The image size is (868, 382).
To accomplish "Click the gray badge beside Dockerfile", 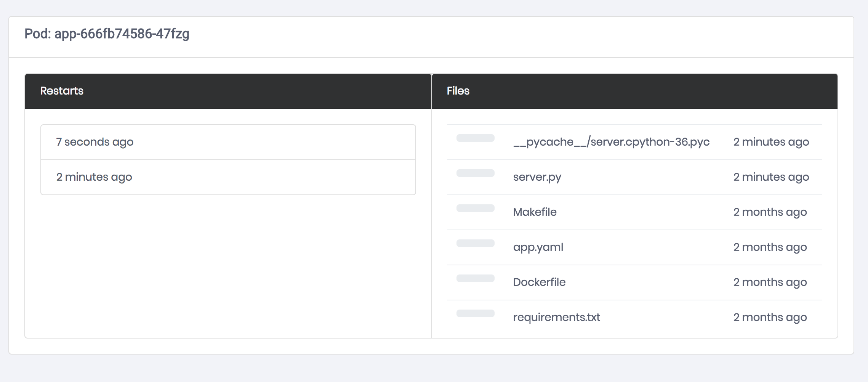I will pos(475,278).
